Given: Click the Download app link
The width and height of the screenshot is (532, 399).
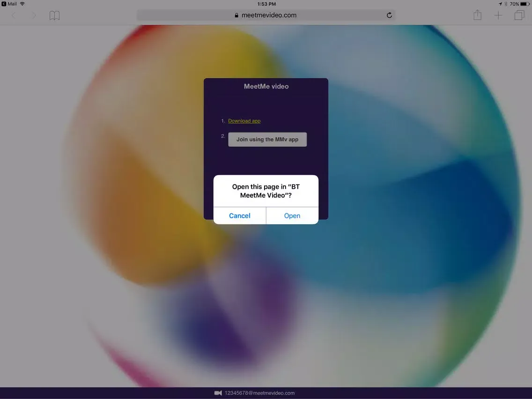Looking at the screenshot, I should pyautogui.click(x=244, y=121).
